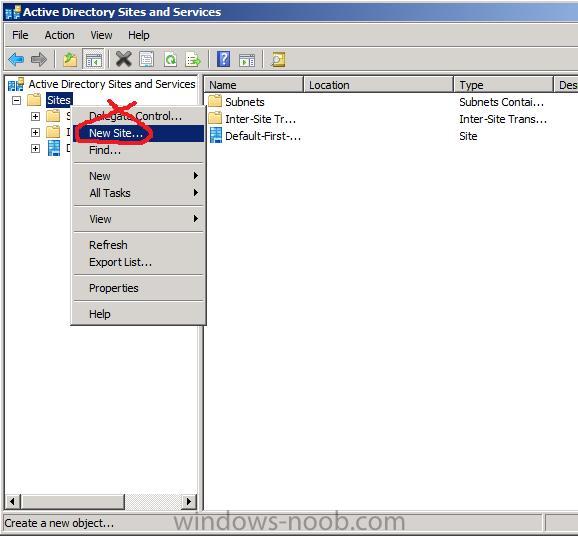Viewport: 578px width, 536px height.
Task: Click the green Refresh toolbar icon
Action: click(x=170, y=59)
